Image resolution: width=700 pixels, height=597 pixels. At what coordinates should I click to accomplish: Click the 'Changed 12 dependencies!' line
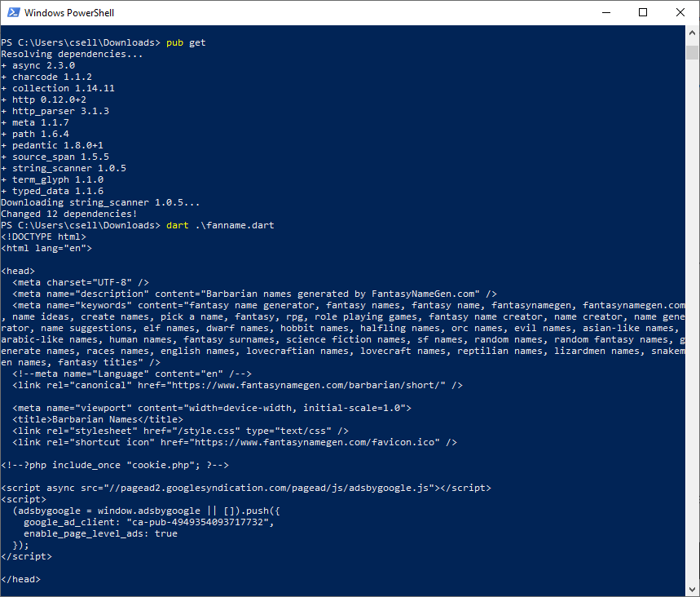tap(69, 214)
